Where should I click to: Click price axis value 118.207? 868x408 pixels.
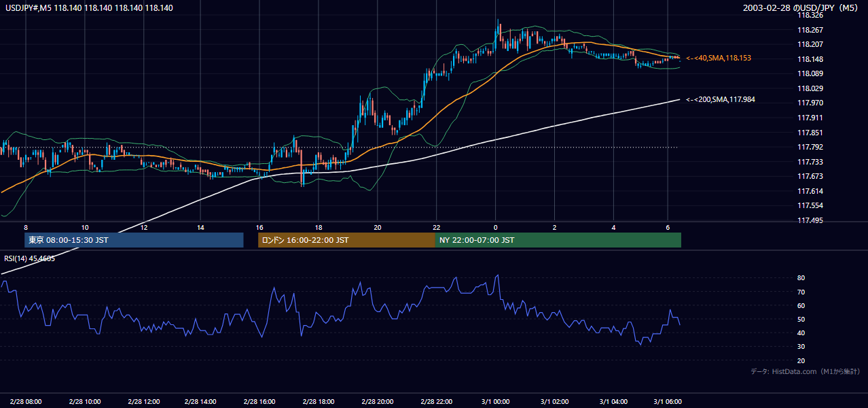[810, 44]
